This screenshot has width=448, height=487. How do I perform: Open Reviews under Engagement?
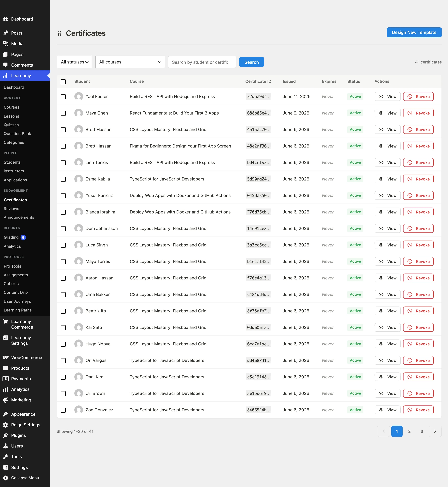coord(11,209)
